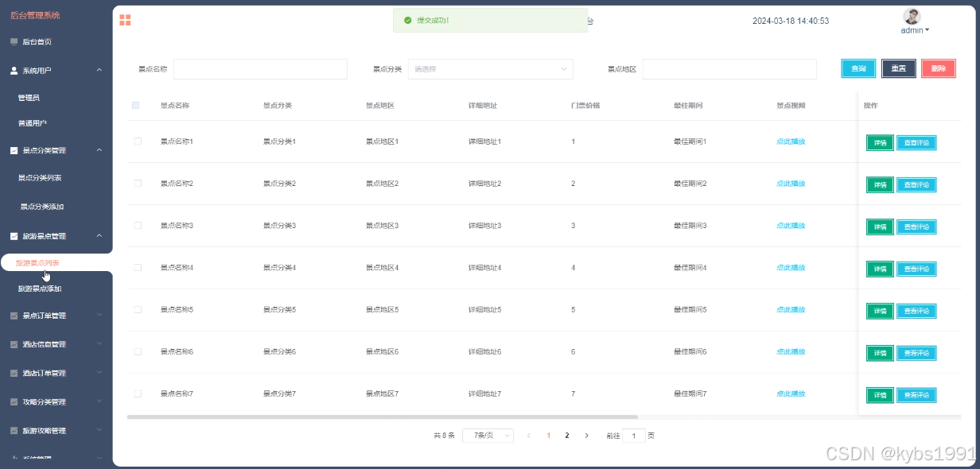Go to page 2
This screenshot has width=980, height=469.
tap(567, 436)
